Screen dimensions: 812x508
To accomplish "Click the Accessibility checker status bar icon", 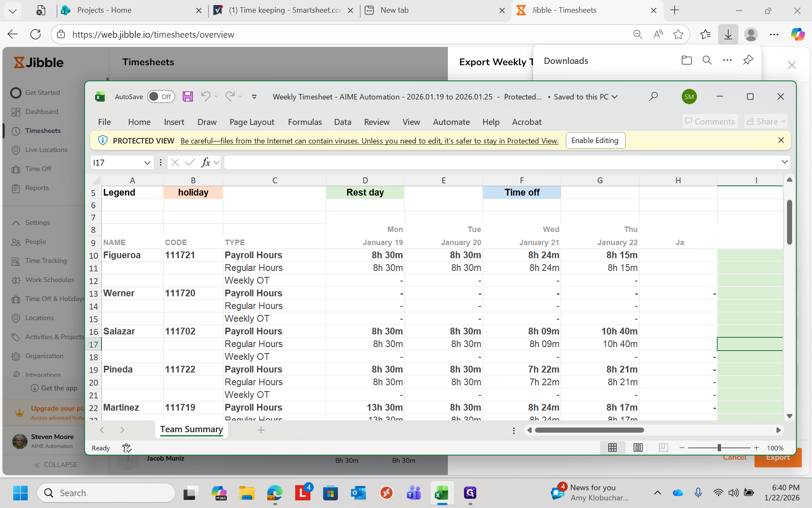I will (127, 448).
